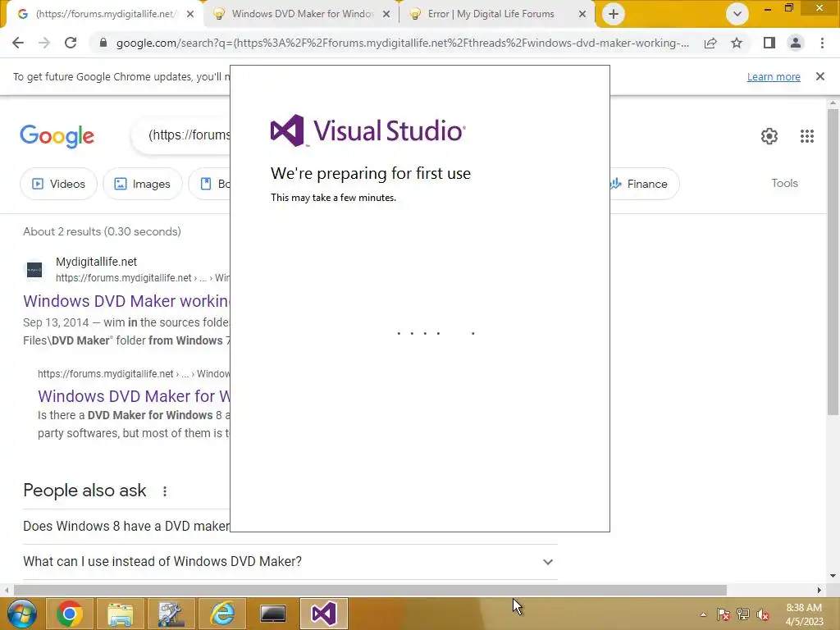Open the Windows Start menu
Viewport: 840px width, 630px height.
pos(21,614)
